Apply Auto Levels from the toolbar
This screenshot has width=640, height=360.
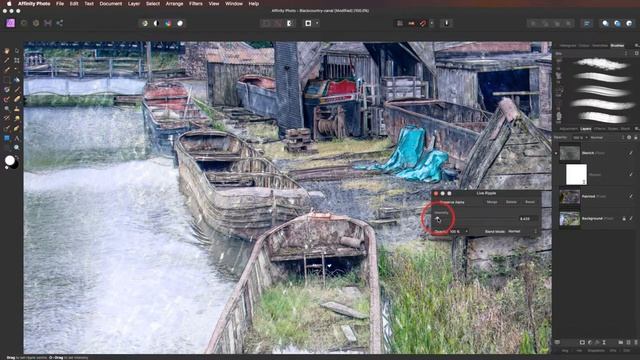click(x=144, y=23)
